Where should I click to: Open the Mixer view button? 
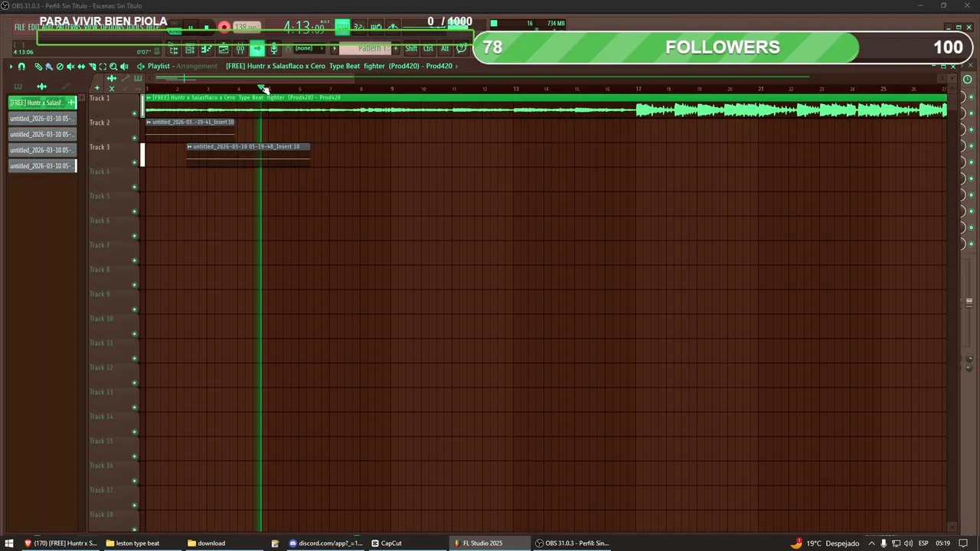pos(240,49)
